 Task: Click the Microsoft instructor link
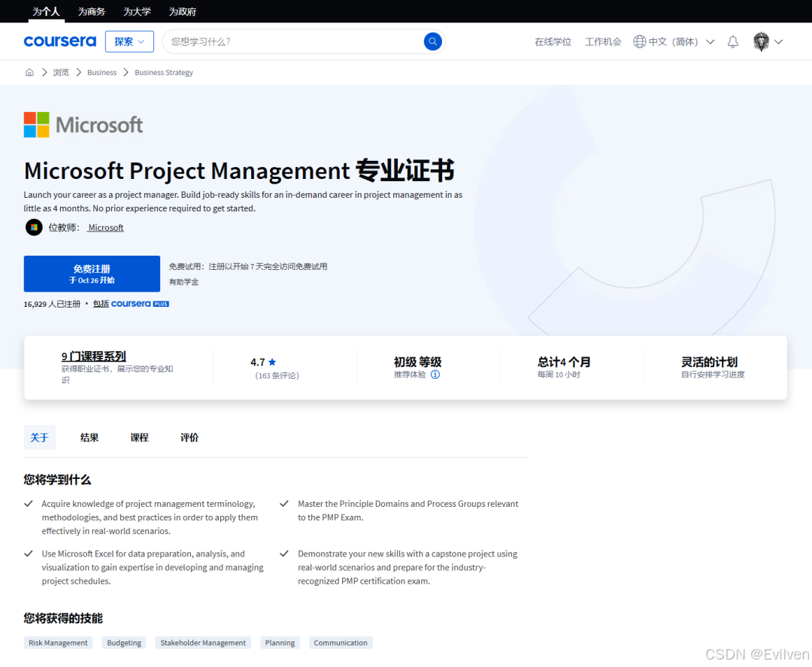[x=106, y=227]
